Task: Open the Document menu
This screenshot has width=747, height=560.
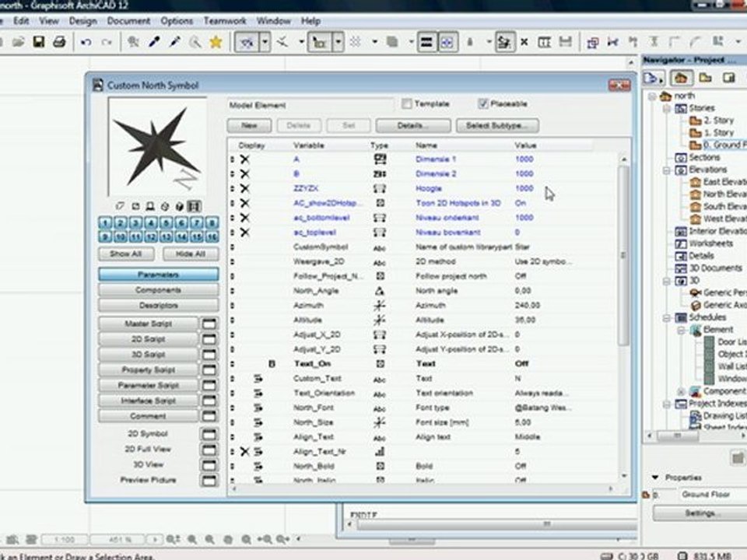Action: pos(128,21)
